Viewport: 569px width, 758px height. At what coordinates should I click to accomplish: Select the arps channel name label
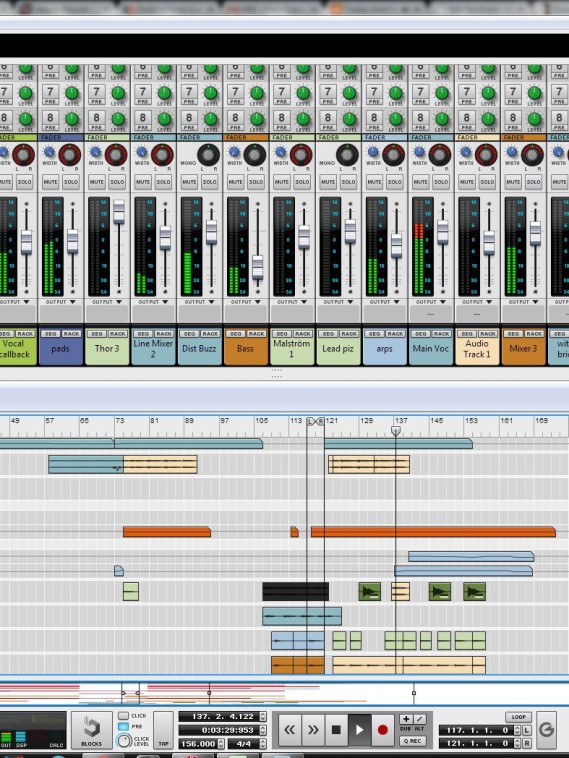click(384, 349)
